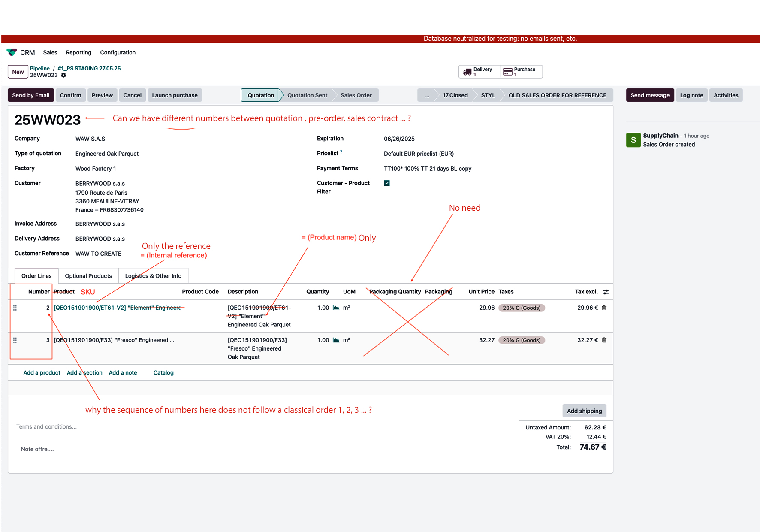
Task: Switch to the Optional Products tab
Action: tap(88, 276)
